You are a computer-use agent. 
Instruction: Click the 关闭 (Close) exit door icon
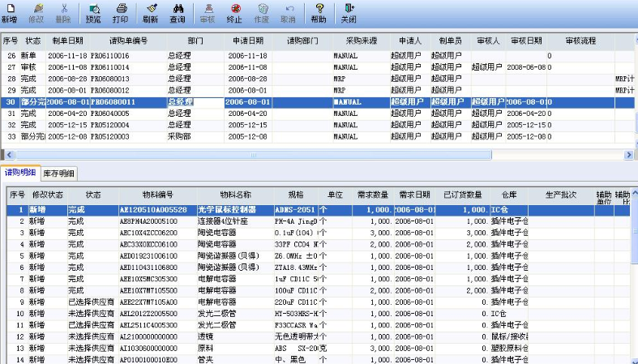tap(348, 12)
